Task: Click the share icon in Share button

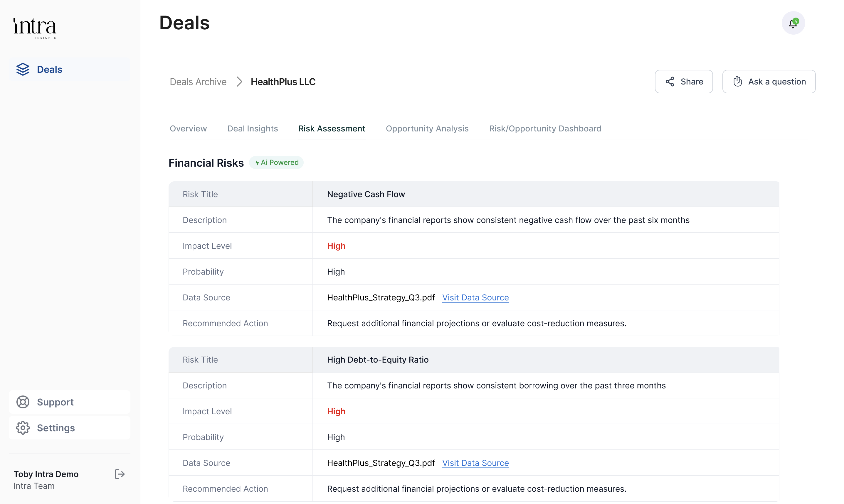Action: [670, 82]
